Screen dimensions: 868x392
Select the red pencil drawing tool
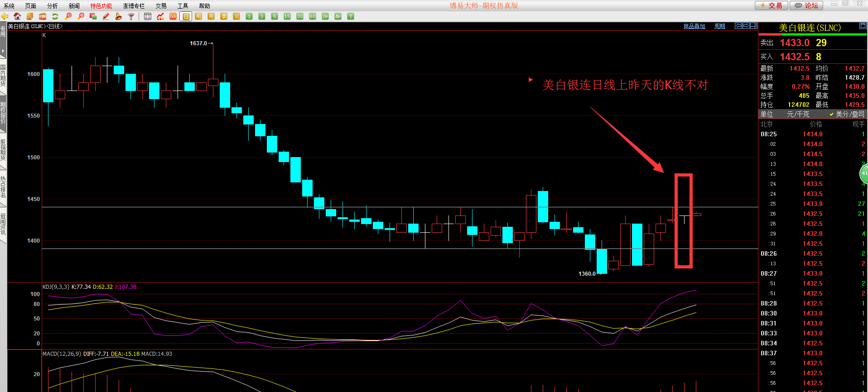coord(106,16)
